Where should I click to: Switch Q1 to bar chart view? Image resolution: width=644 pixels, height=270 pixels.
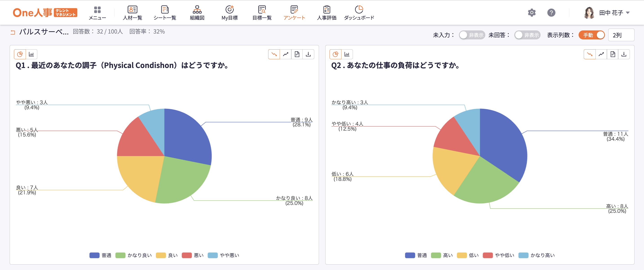(x=31, y=54)
